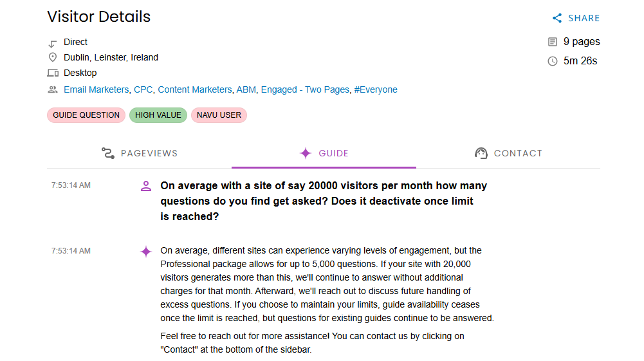Open the Contact tab
644x361 pixels.
tap(508, 153)
